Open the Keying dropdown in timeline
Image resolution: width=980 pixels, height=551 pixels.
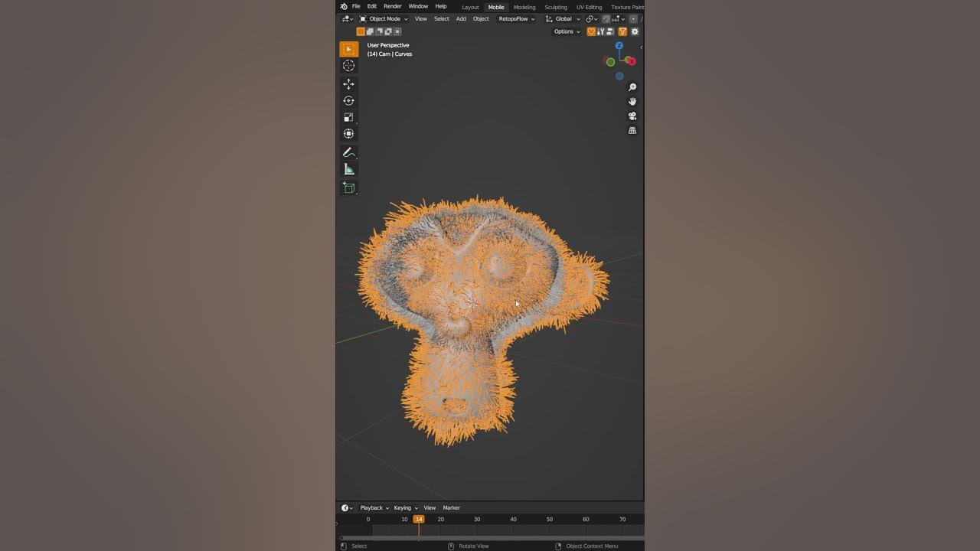click(406, 508)
